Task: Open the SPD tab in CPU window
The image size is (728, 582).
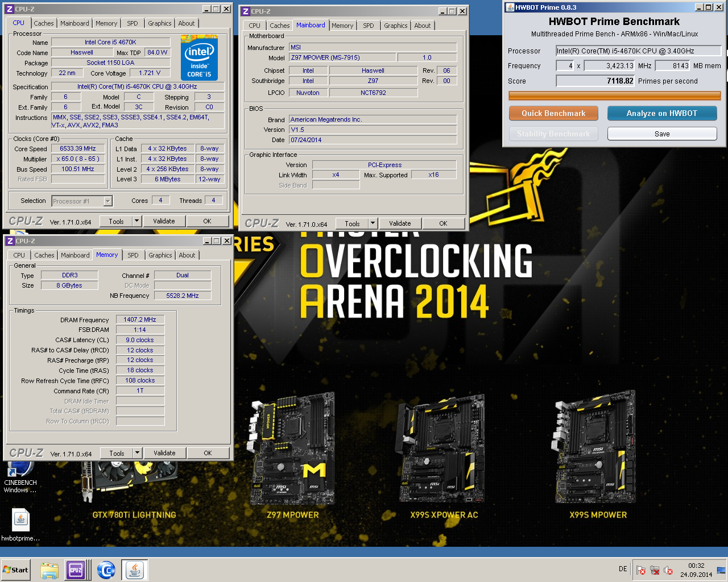Action: click(133, 23)
